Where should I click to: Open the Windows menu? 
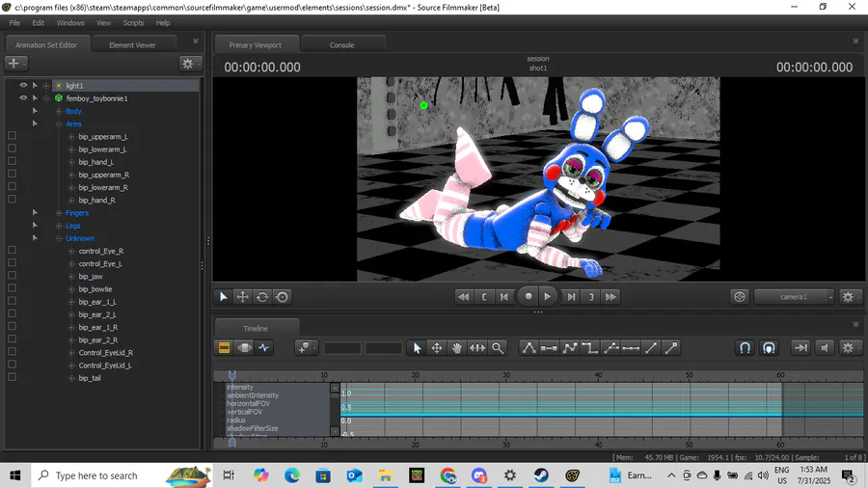(70, 23)
